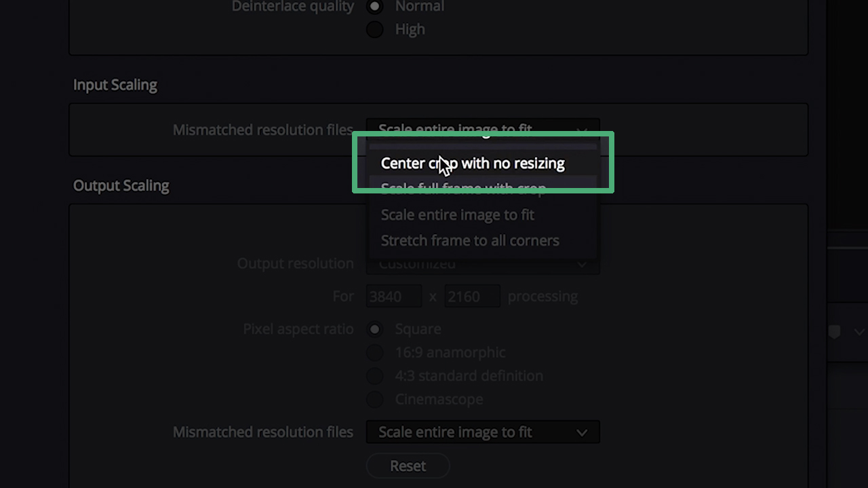The image size is (868, 488).
Task: Click the Reset button
Action: (x=408, y=466)
